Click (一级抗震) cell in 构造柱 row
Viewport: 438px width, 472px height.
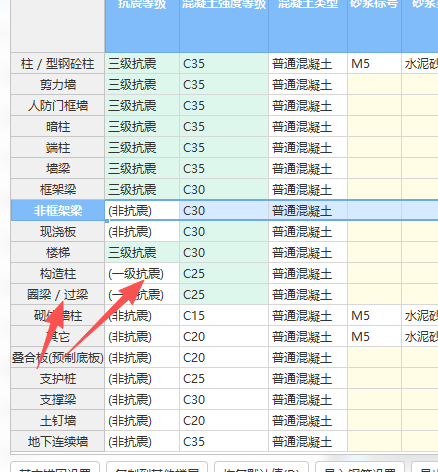coord(142,273)
